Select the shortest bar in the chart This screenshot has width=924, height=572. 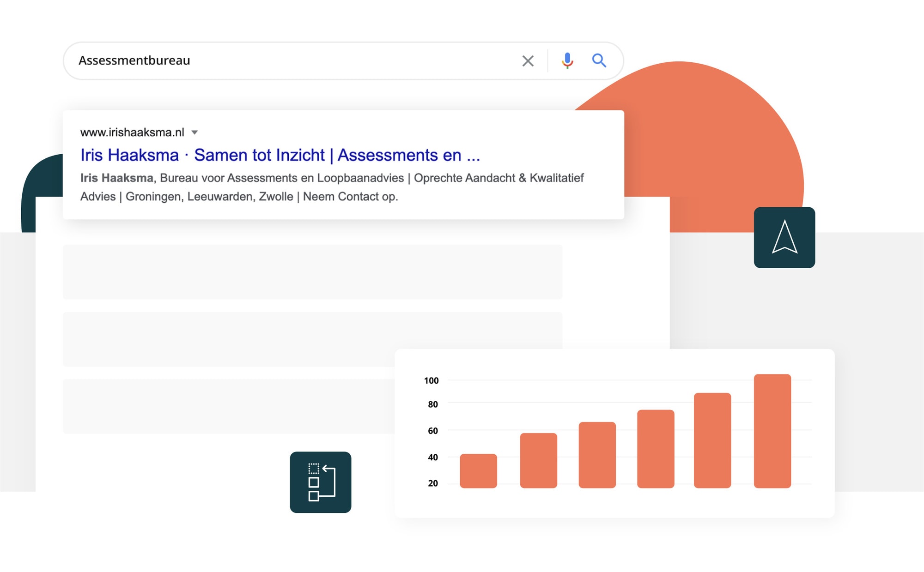(478, 471)
